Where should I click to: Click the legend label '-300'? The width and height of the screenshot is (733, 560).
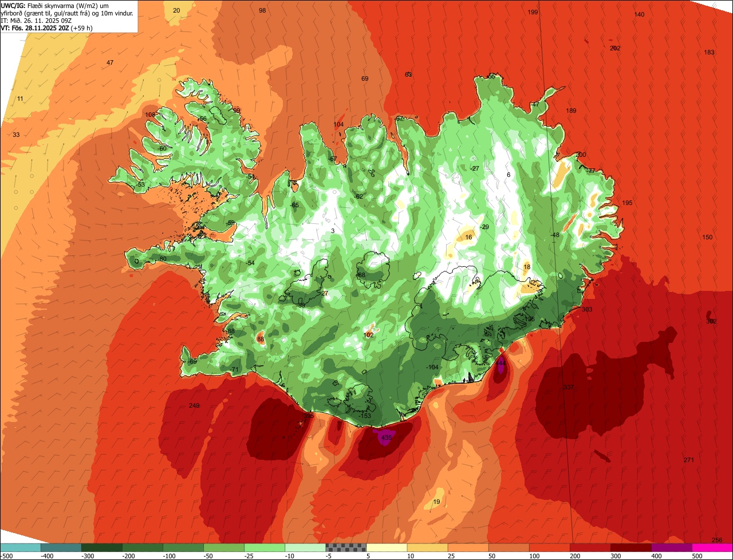pos(86,556)
